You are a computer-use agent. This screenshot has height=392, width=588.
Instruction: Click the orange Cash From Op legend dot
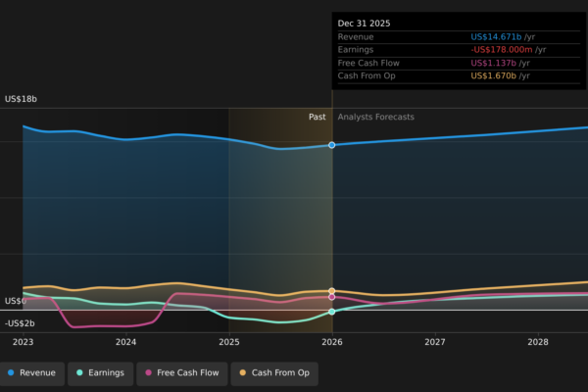243,372
